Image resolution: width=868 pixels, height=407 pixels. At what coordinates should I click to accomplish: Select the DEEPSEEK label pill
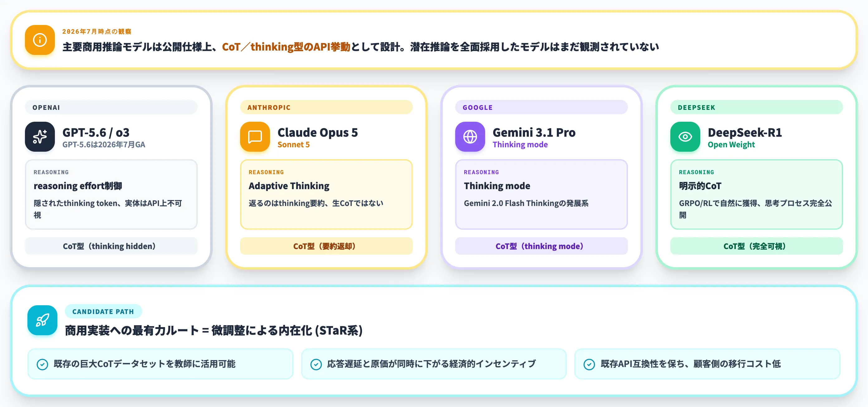756,107
